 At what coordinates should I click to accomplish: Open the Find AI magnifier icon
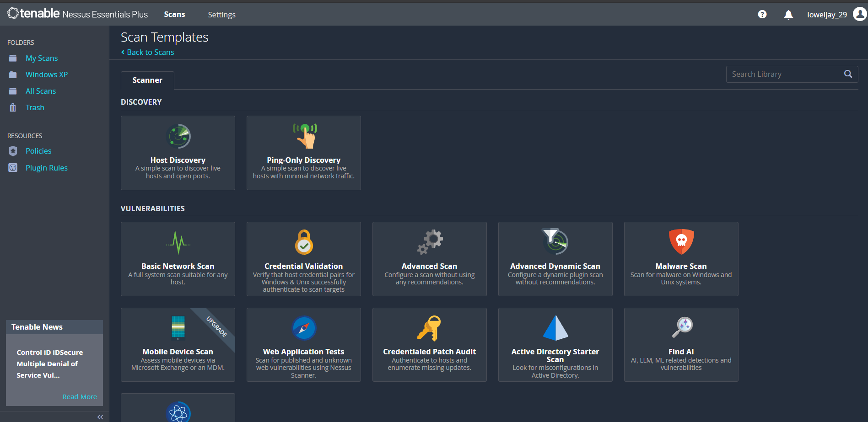(682, 327)
